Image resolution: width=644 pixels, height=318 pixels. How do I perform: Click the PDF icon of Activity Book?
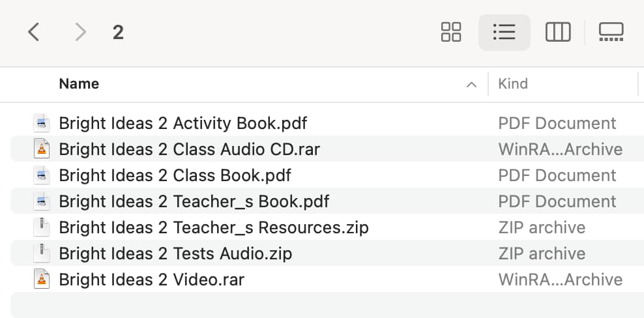tap(42, 123)
